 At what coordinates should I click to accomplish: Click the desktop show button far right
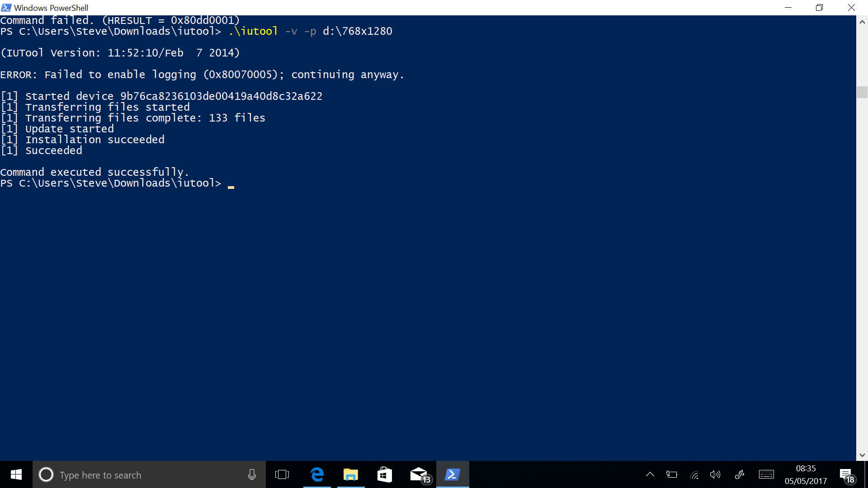point(865,475)
